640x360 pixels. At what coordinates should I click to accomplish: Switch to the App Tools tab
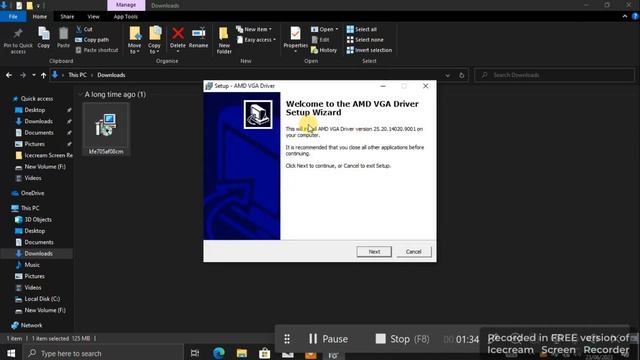point(125,16)
